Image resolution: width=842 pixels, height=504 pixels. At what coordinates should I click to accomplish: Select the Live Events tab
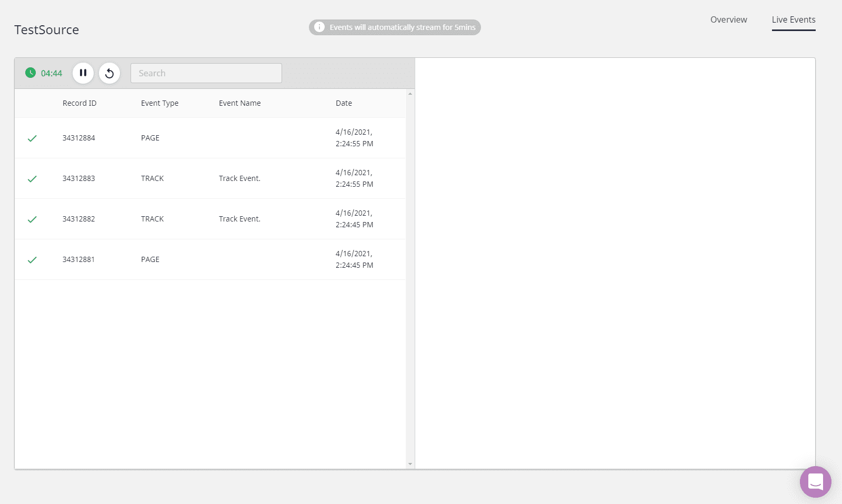793,20
